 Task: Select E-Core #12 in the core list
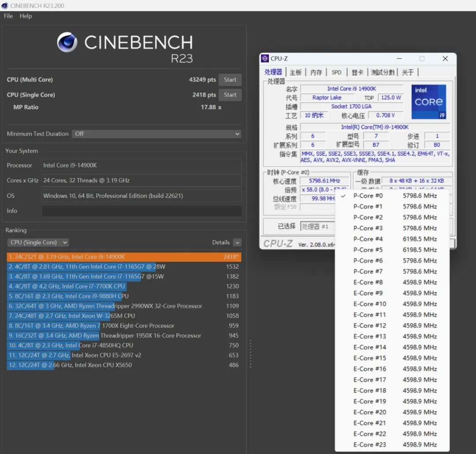coord(392,326)
